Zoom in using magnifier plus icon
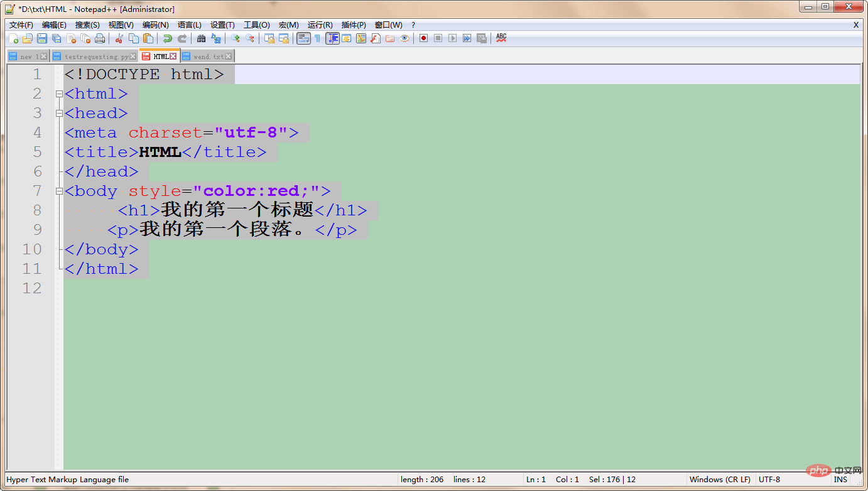This screenshot has height=491, width=868. tap(235, 38)
